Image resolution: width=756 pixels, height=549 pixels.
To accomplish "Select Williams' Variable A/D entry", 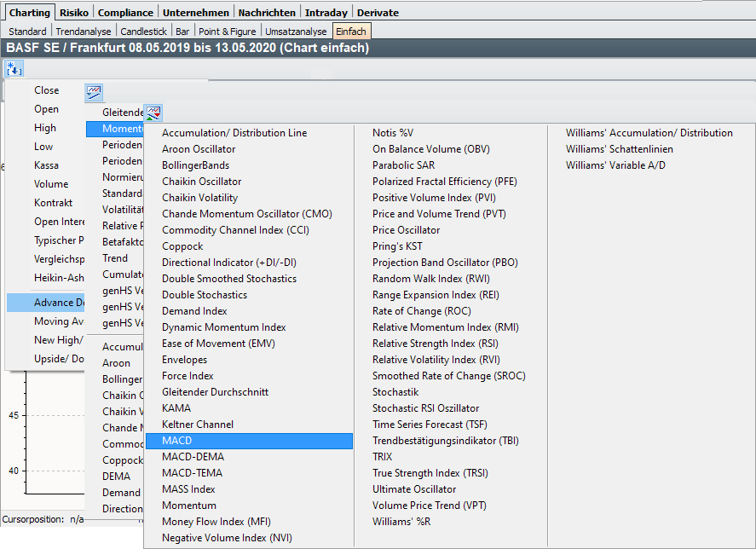I will [x=615, y=165].
